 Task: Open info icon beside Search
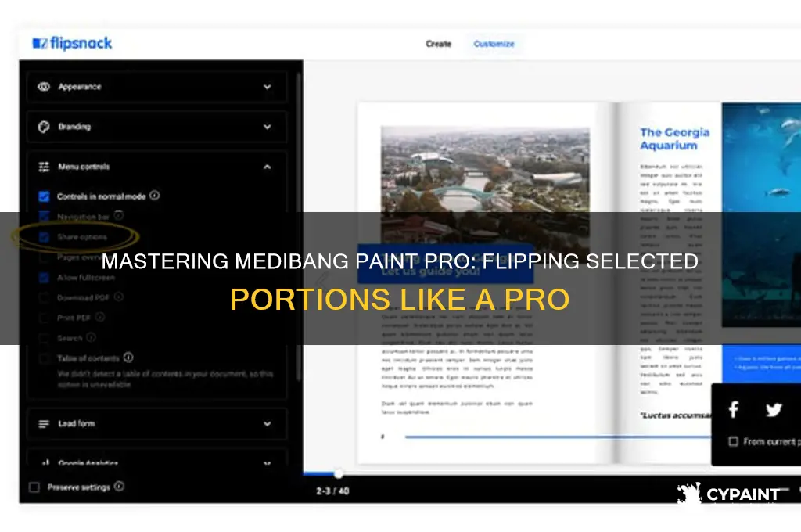(x=91, y=337)
